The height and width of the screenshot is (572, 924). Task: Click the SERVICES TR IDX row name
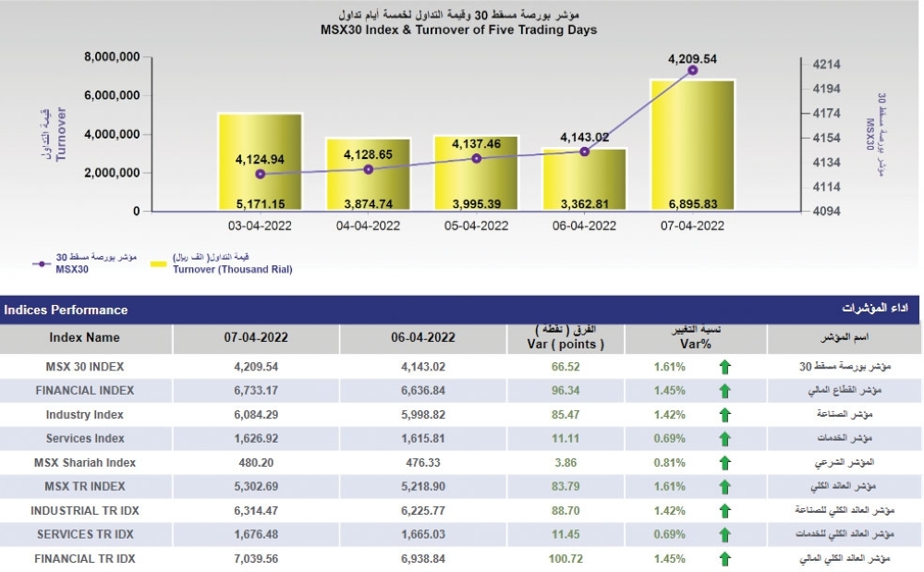[x=85, y=534]
